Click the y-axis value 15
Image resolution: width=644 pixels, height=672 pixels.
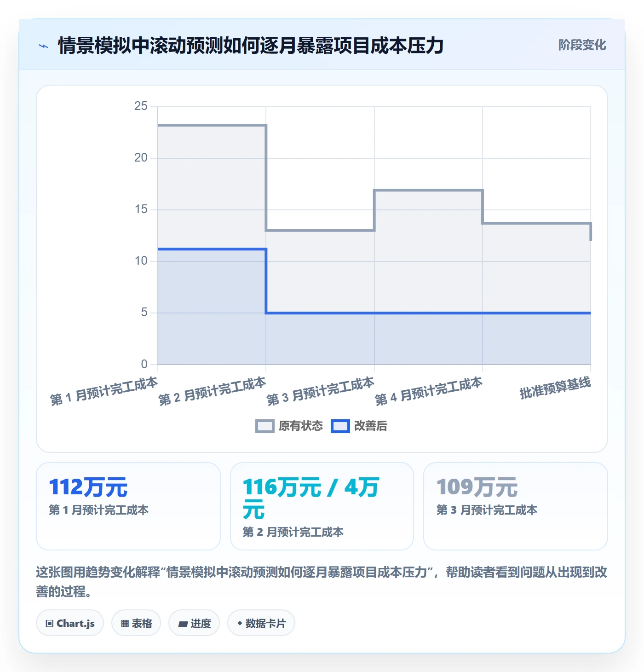(x=141, y=209)
